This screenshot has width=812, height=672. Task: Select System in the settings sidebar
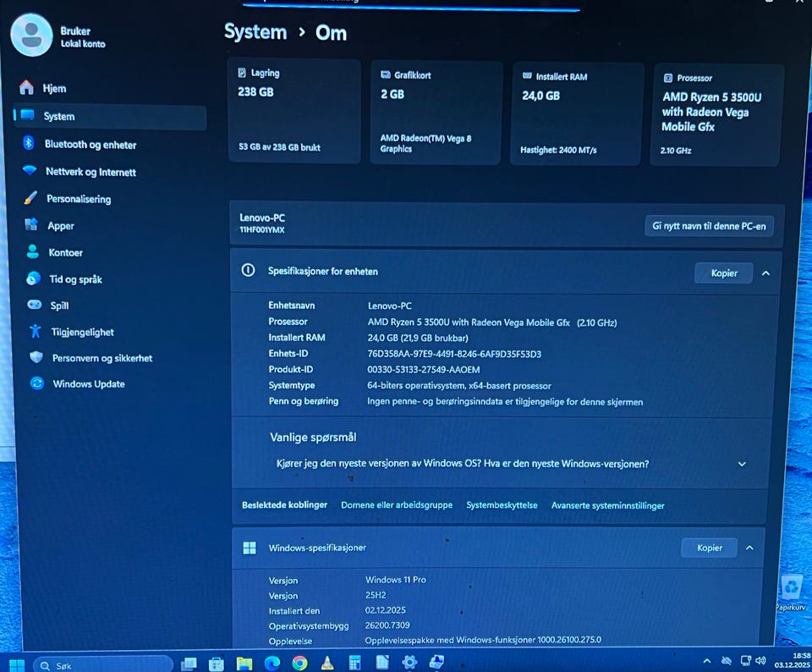coord(110,117)
